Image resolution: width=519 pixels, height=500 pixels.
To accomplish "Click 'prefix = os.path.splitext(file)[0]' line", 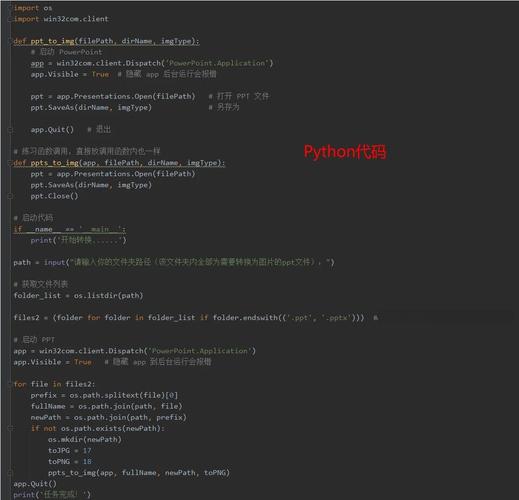I will [x=104, y=395].
